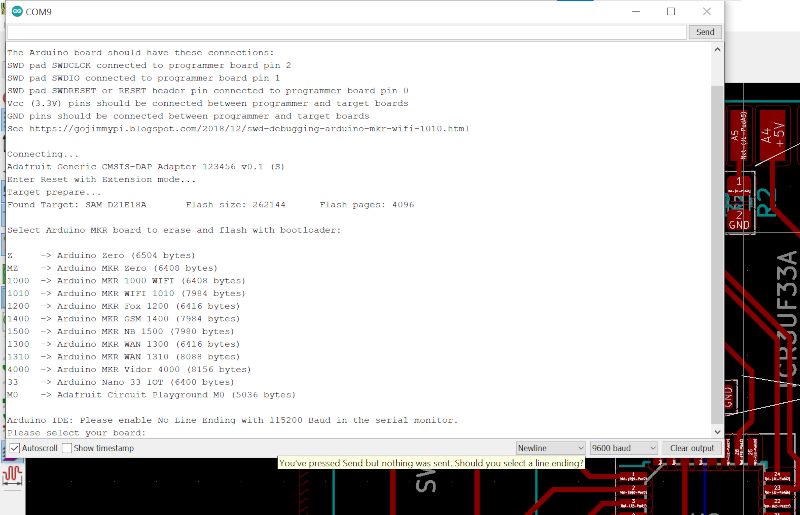
Task: Click the 'Connecting...' output line
Action: [43, 154]
